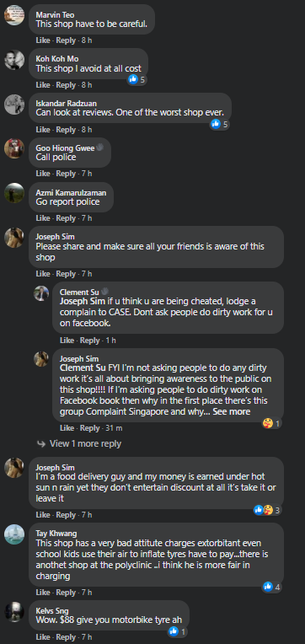View like reactions on Koh Koh Mo's comment
The width and height of the screenshot is (305, 644).
[x=137, y=79]
